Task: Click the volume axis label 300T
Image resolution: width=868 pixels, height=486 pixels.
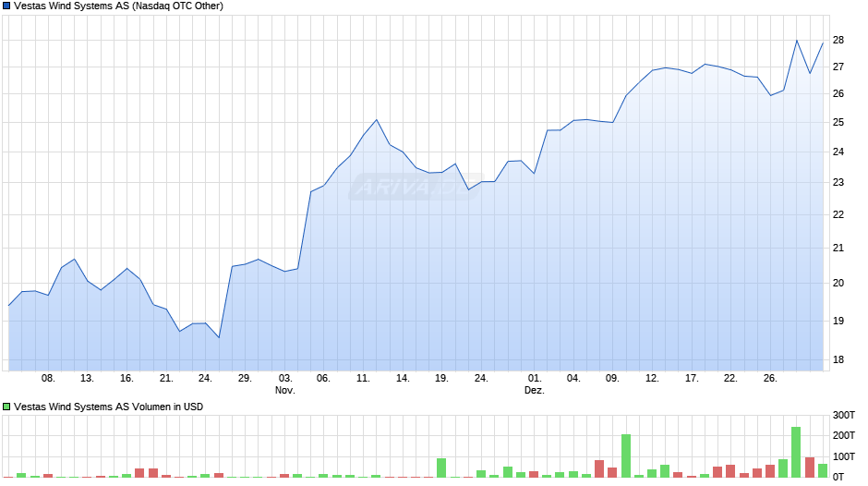Action: click(x=844, y=415)
